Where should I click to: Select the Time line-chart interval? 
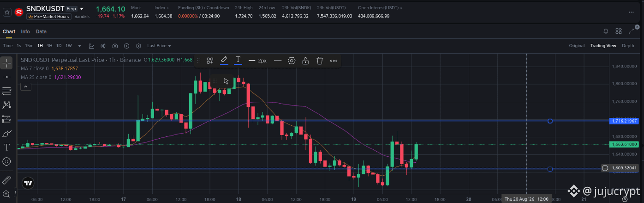click(x=8, y=46)
